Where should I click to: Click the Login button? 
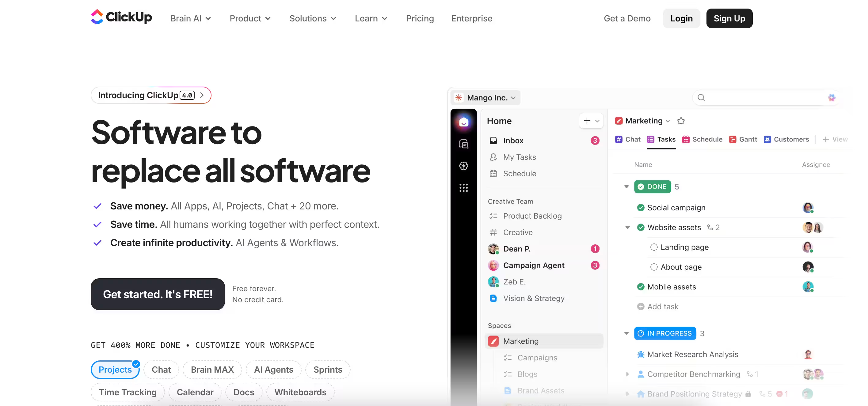point(681,18)
